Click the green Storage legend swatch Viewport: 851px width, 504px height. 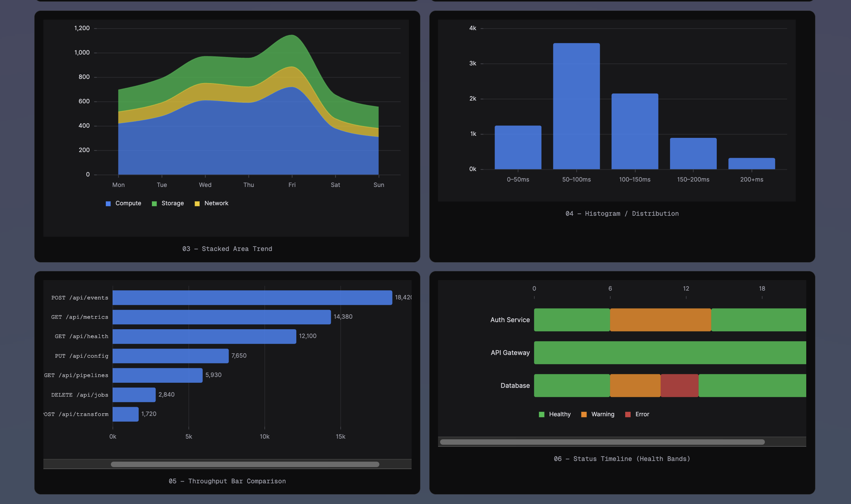pos(154,203)
